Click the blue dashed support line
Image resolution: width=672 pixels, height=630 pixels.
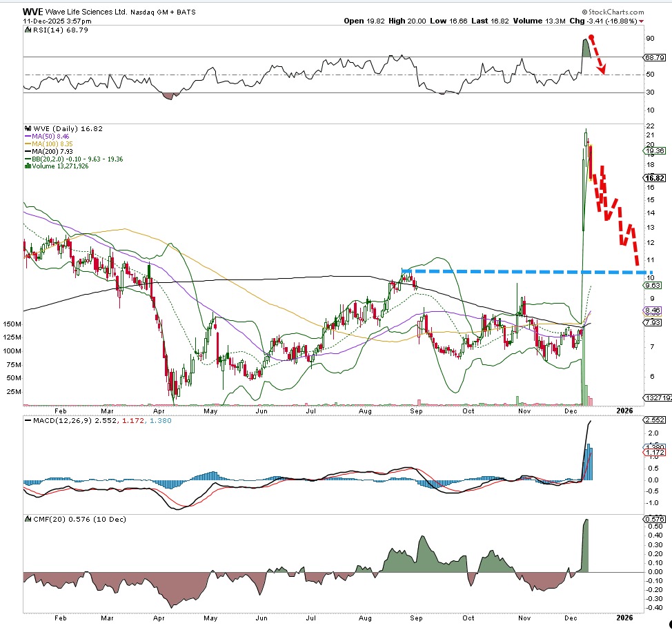(x=524, y=272)
